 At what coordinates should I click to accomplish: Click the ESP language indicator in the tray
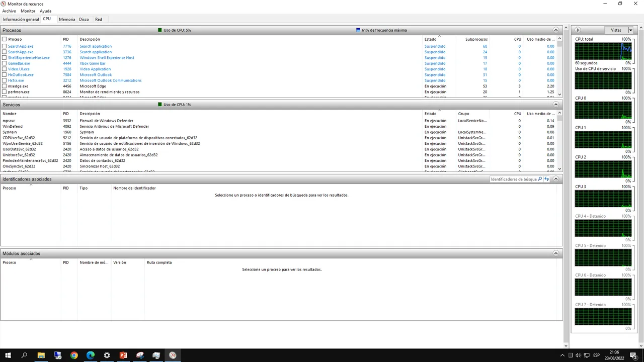[597, 355]
